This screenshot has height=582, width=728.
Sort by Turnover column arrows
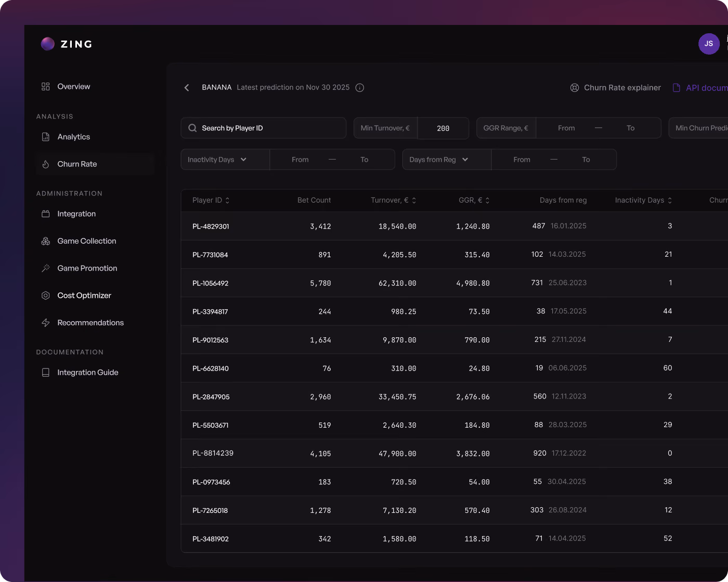click(414, 201)
